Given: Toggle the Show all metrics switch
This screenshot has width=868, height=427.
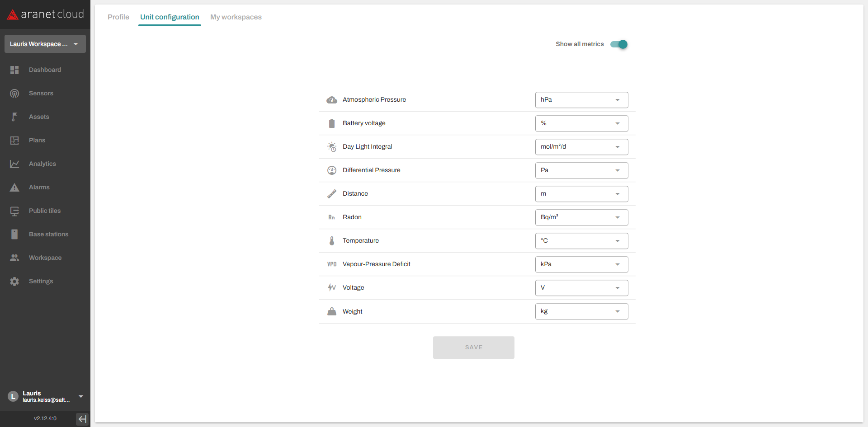Looking at the screenshot, I should click(618, 44).
